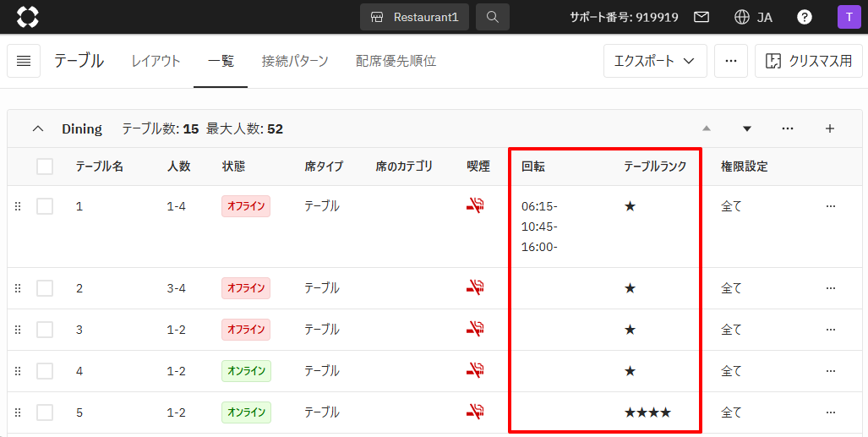Image resolution: width=868 pixels, height=437 pixels.
Task: Click the 権限設定 column header
Action: pyautogui.click(x=744, y=167)
